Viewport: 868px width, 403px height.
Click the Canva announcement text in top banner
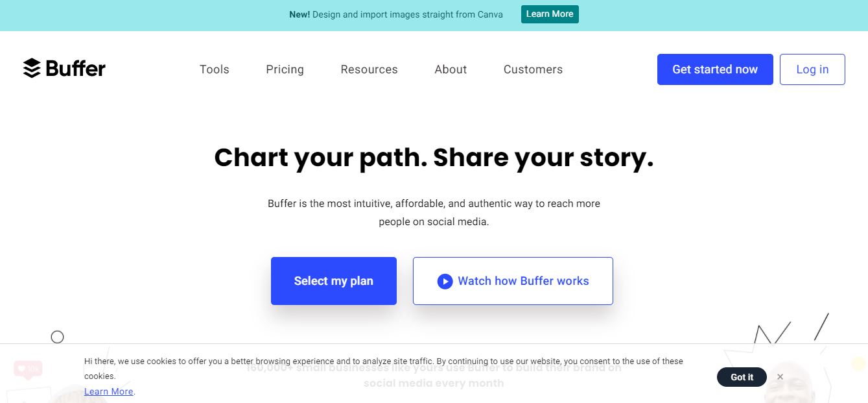[396, 14]
